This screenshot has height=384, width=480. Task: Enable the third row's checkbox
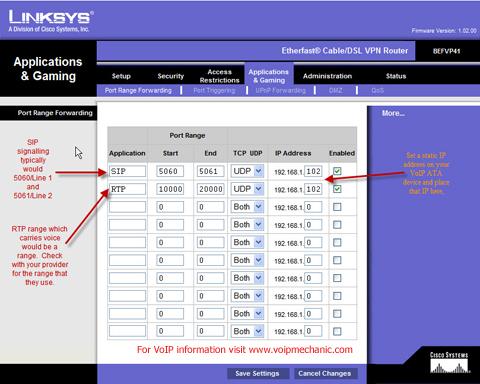click(337, 207)
